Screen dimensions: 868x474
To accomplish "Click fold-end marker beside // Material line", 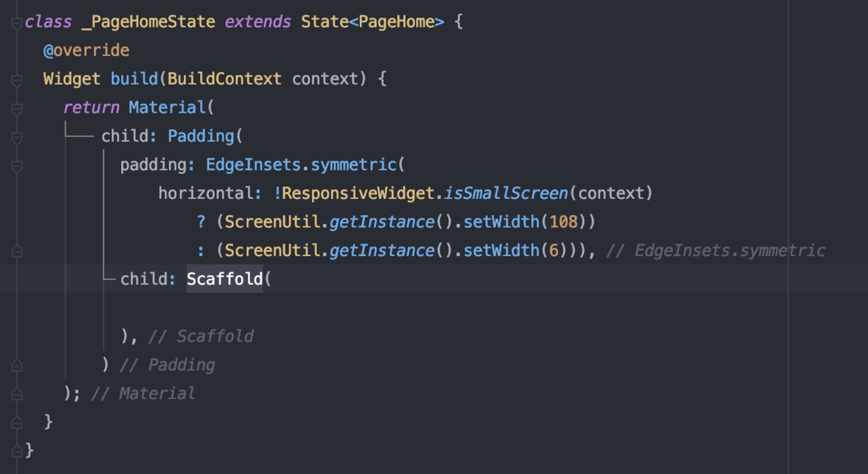I will click(17, 394).
